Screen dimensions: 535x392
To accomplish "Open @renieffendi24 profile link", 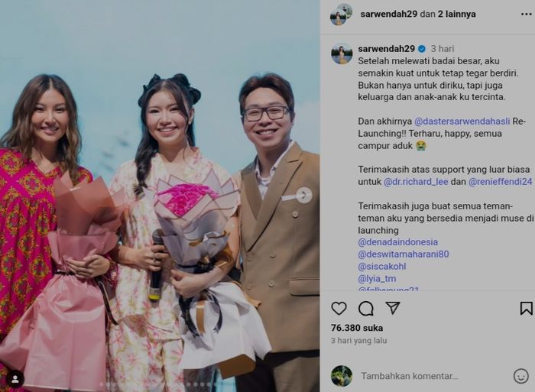I will click(500, 182).
